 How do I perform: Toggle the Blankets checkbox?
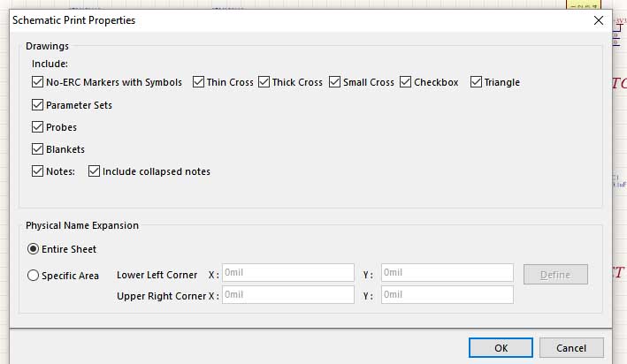point(38,149)
